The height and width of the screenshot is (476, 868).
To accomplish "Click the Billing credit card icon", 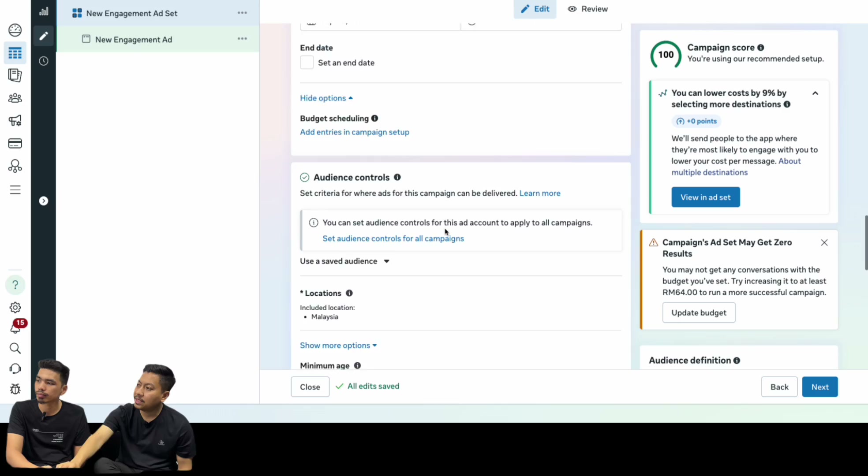I will [15, 143].
